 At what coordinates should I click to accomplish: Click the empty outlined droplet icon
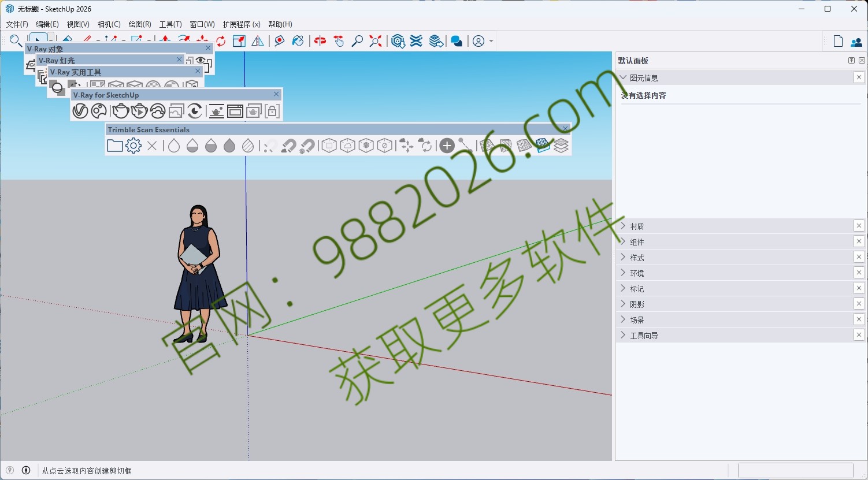[x=174, y=146]
